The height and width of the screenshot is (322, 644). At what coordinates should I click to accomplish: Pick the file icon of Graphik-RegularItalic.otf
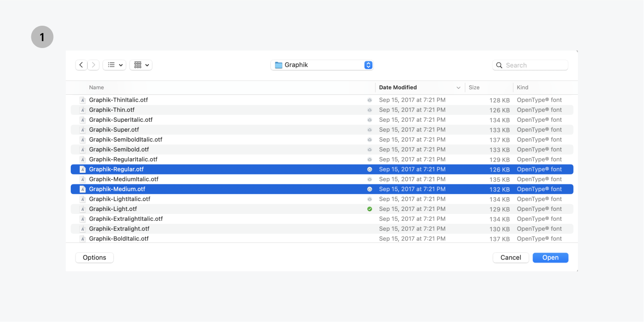click(83, 159)
